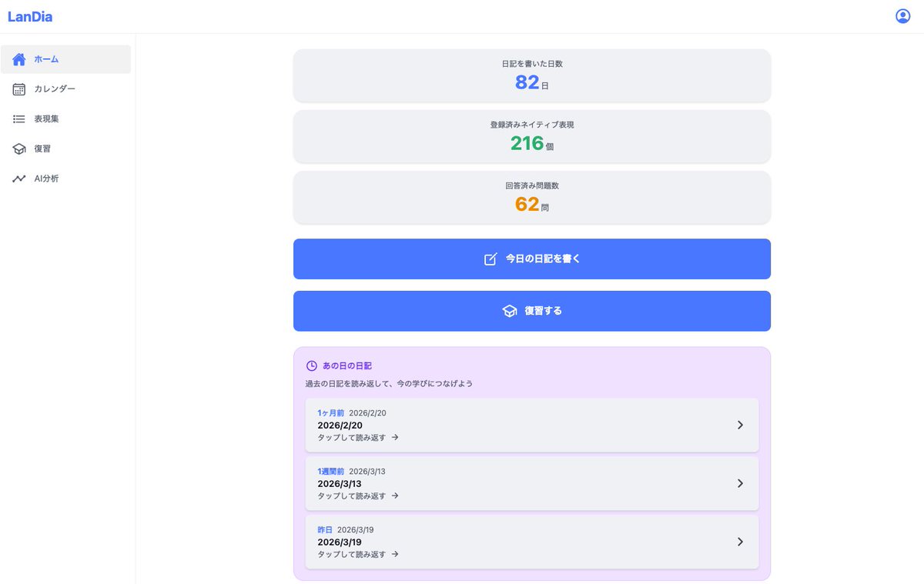
Task: Select the ホーム menu label
Action: [46, 59]
